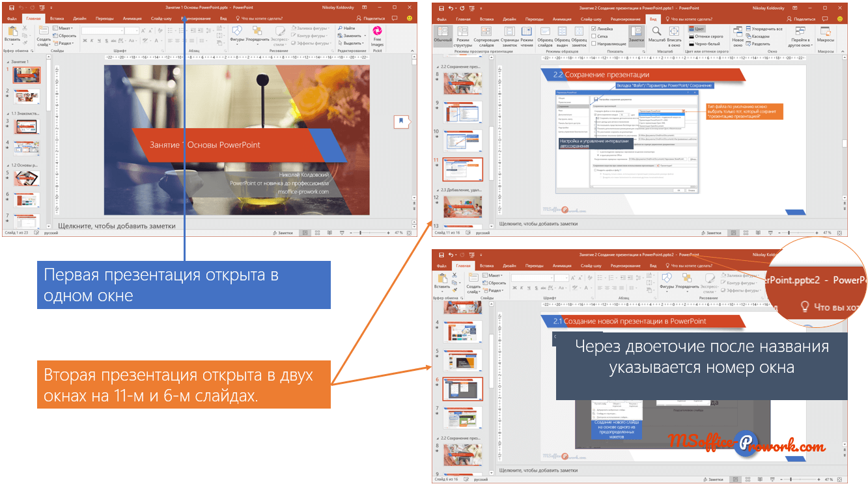Select Оттенки серого in pptx:1 window

705,36
